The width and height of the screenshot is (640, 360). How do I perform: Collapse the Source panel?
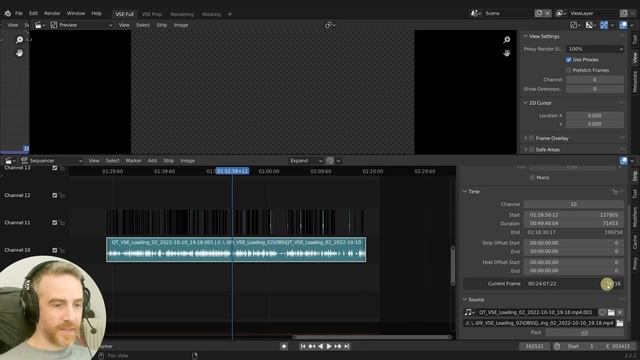pos(464,300)
